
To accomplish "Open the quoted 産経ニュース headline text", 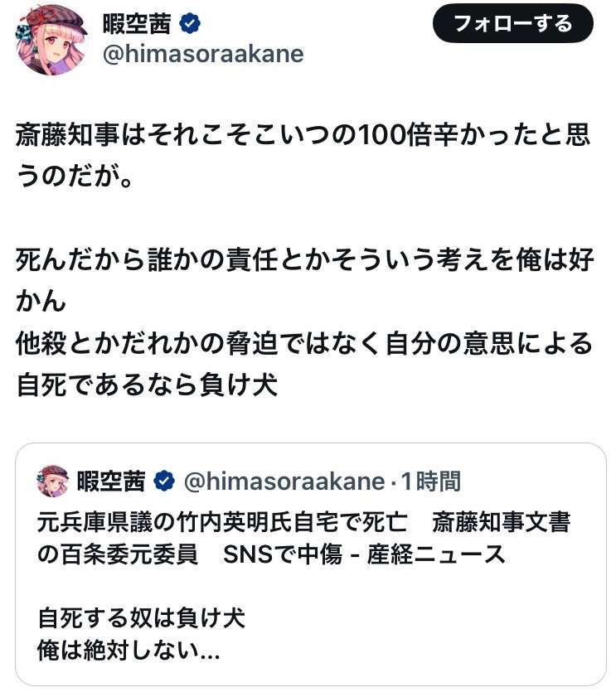I will click(304, 538).
